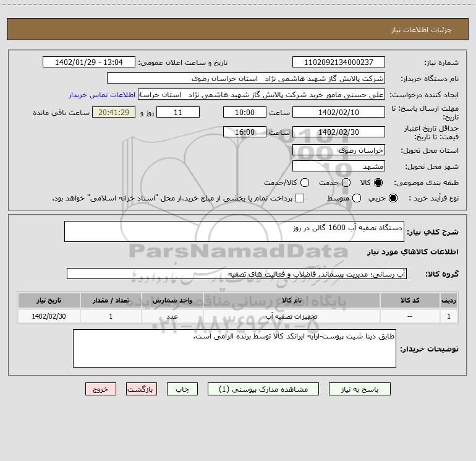This screenshot has width=476, height=461.
Task: Click the response deadline time 10:00
Action: (x=245, y=113)
